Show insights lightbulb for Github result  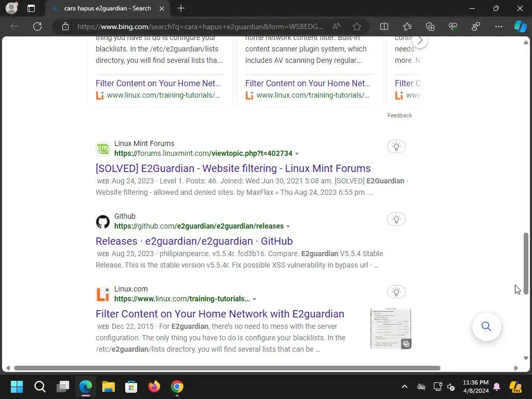(x=396, y=219)
